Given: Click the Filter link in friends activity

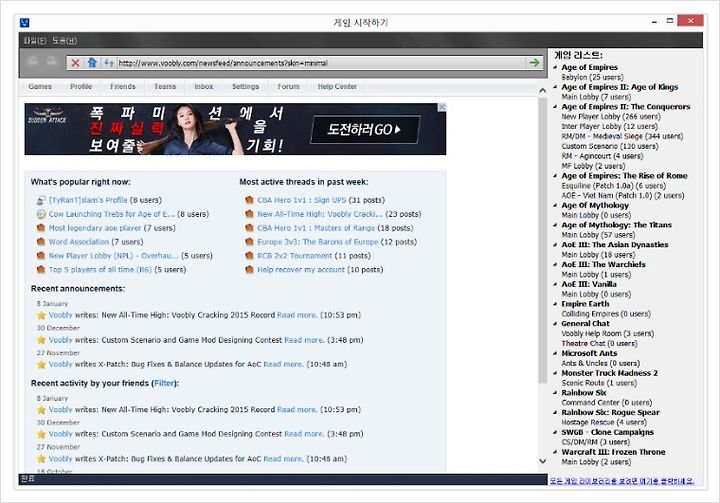Looking at the screenshot, I should coord(164,383).
